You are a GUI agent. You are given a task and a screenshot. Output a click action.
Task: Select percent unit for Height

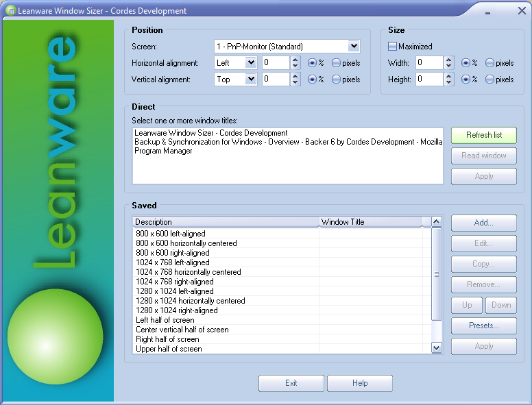[x=465, y=79]
